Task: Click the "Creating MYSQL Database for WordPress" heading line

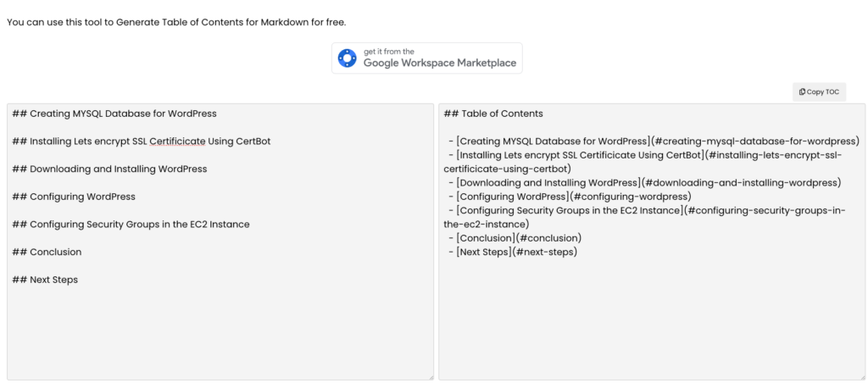Action: click(x=114, y=114)
